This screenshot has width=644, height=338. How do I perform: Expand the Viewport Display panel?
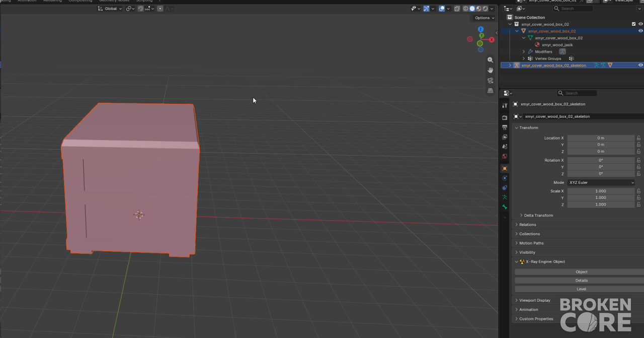tap(534, 300)
